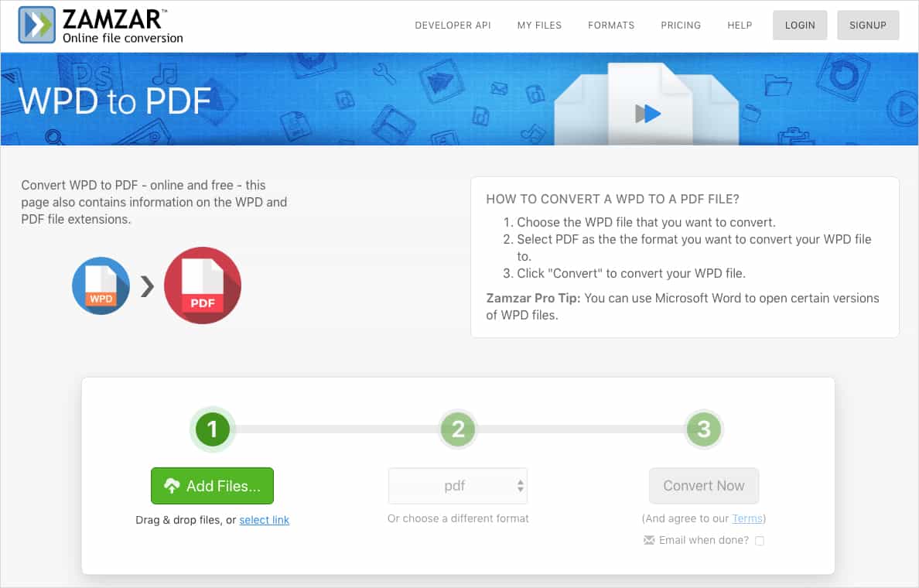Open the Developer API menu item
The width and height of the screenshot is (919, 588).
453,26
